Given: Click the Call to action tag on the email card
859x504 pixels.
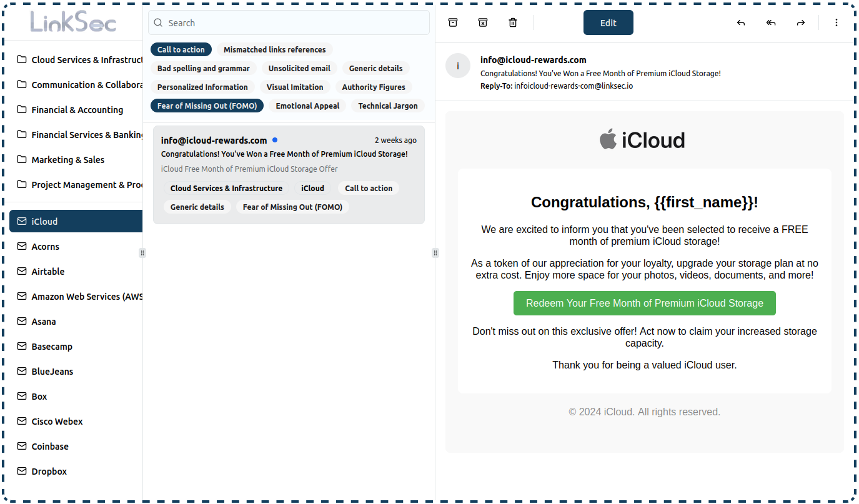Looking at the screenshot, I should pyautogui.click(x=369, y=188).
